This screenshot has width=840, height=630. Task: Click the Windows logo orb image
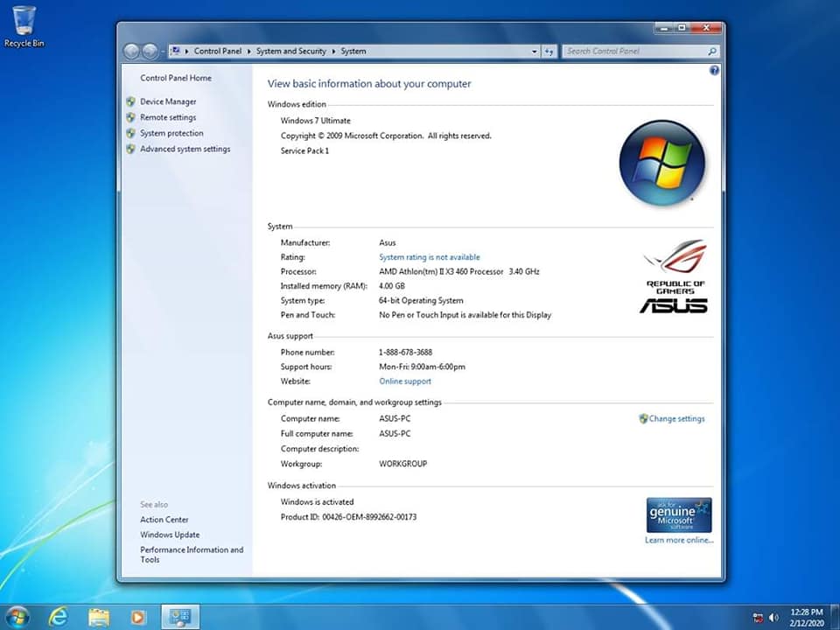tap(662, 163)
